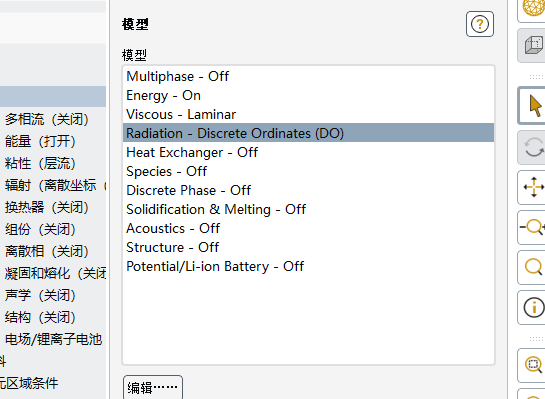
Task: Open the info probe icon
Action: (x=533, y=307)
